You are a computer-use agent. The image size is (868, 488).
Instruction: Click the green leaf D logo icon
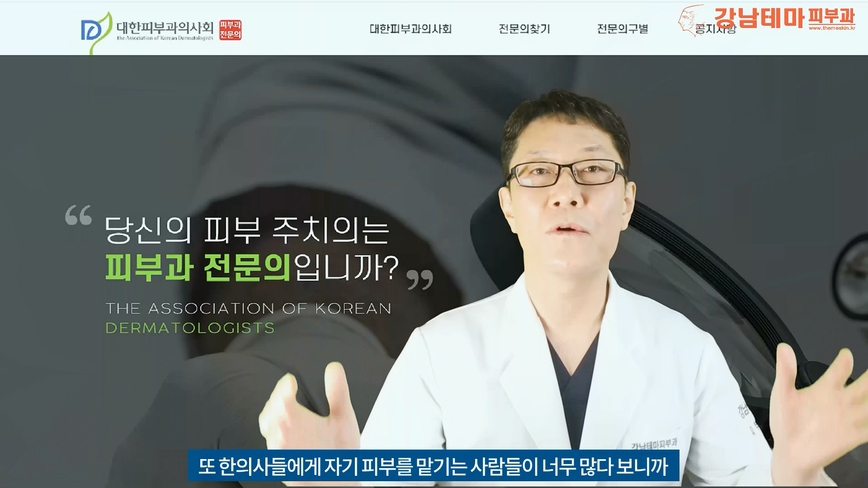click(x=96, y=31)
